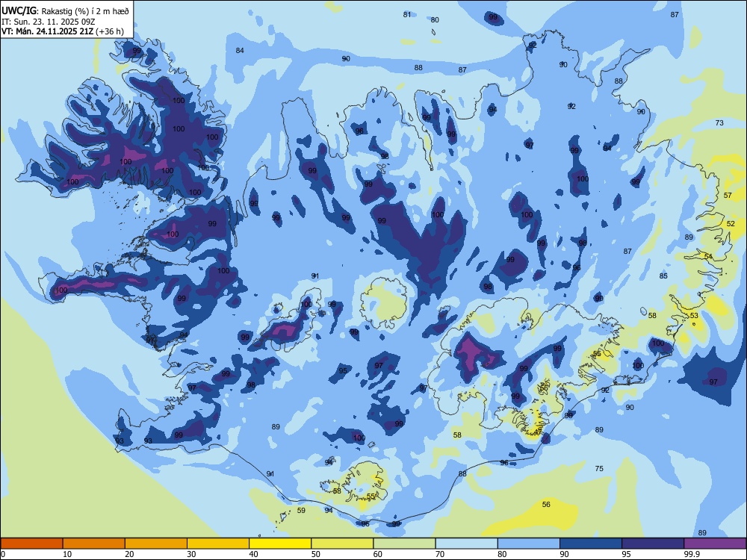Click the map value '84' in the northwest sea
The width and height of the screenshot is (747, 560).
[x=240, y=51]
